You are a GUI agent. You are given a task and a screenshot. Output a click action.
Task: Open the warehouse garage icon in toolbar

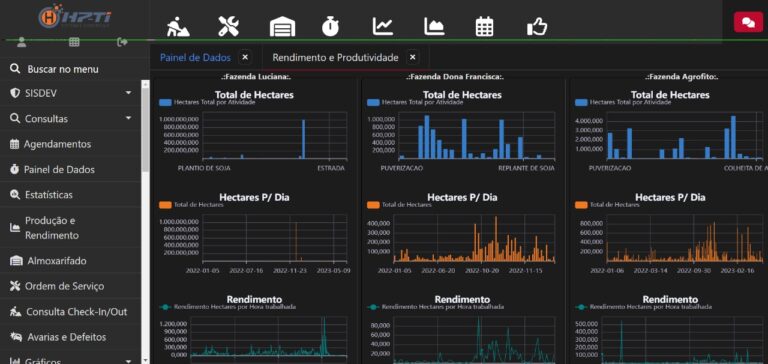pos(282,26)
